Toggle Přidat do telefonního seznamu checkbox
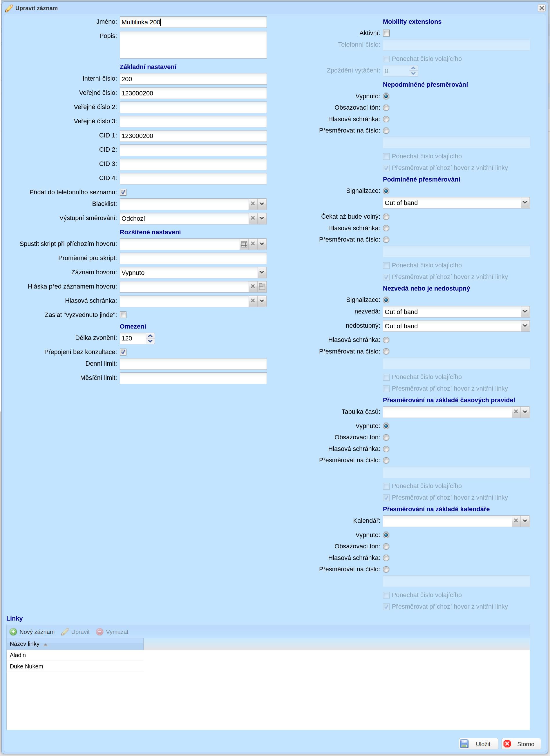Viewport: 550px width, 756px height. click(x=123, y=192)
